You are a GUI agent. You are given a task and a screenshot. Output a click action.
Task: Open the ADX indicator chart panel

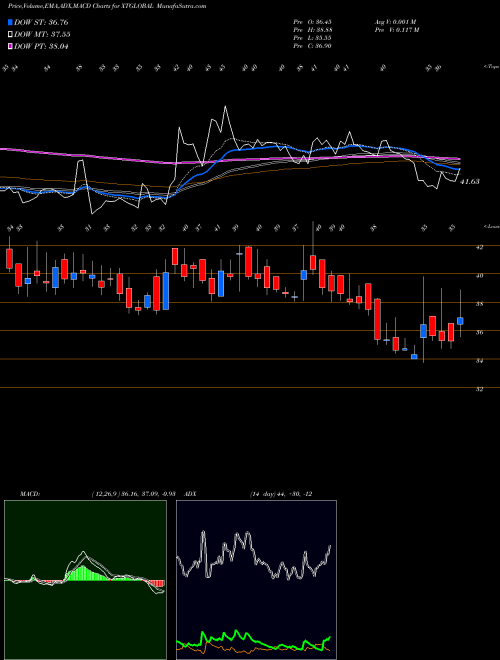point(256,580)
